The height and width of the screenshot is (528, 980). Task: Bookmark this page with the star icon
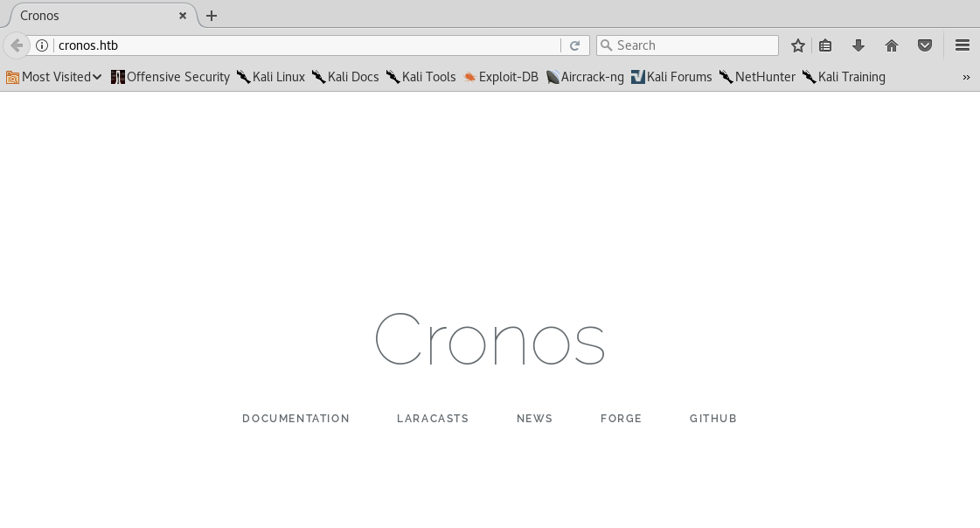click(x=797, y=45)
